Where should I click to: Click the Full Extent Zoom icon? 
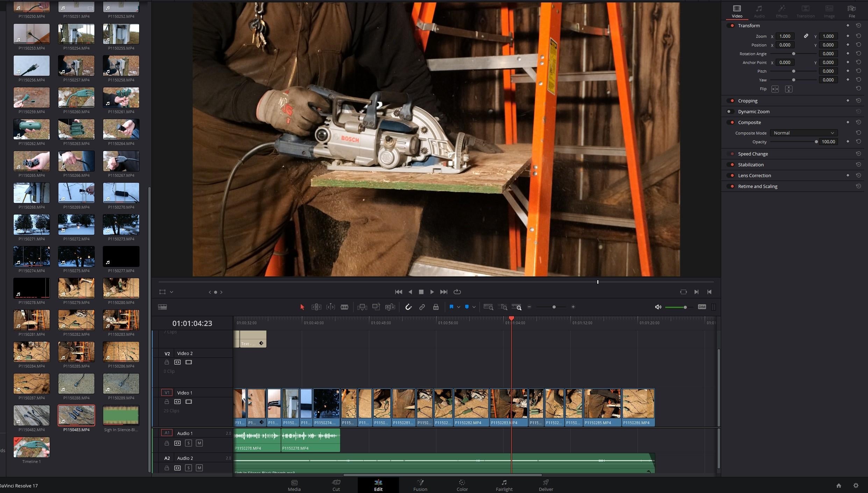488,307
